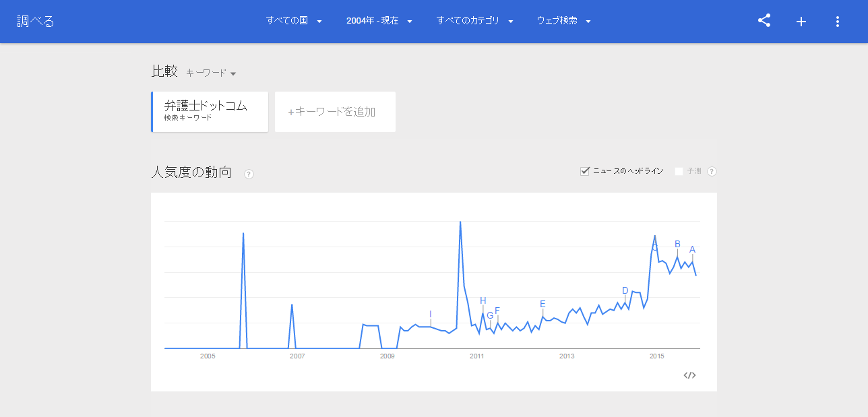
Task: Open the three-dot more options menu
Action: 838,22
